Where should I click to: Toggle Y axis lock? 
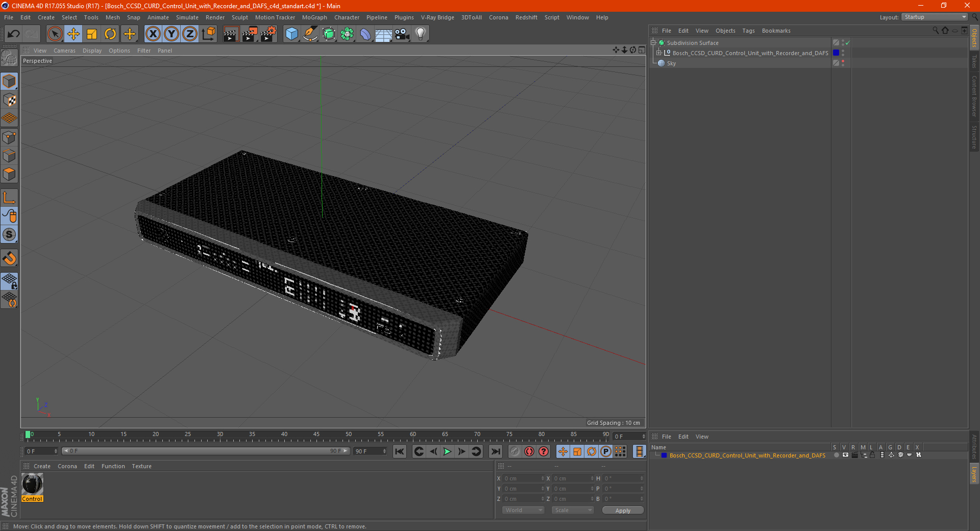171,34
